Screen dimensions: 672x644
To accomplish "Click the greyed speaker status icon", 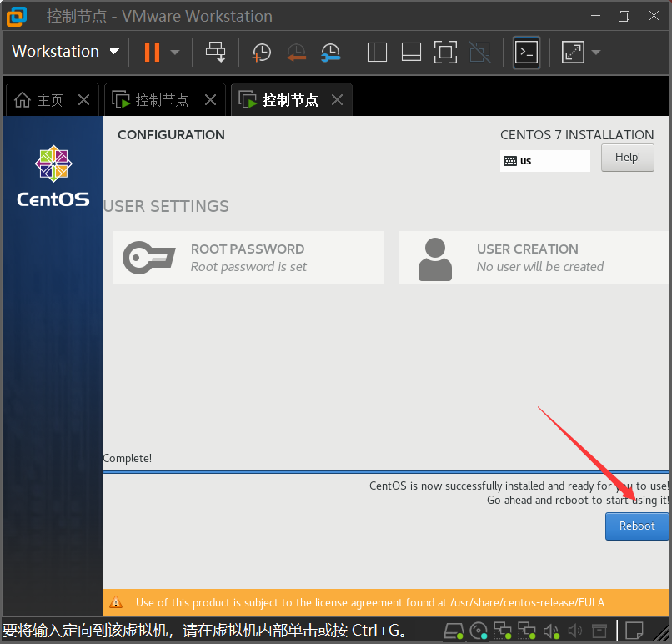I will pyautogui.click(x=574, y=631).
